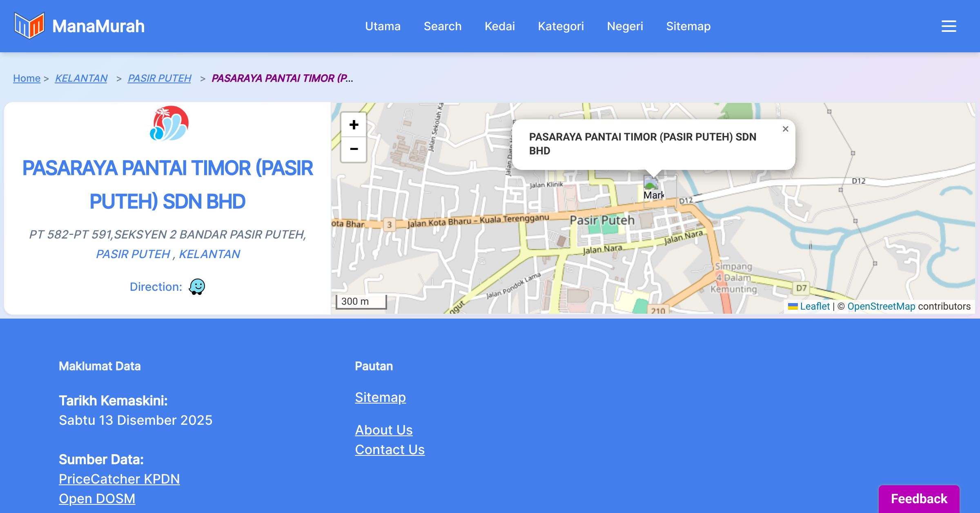Zoom in on the map
The image size is (980, 513).
point(354,125)
